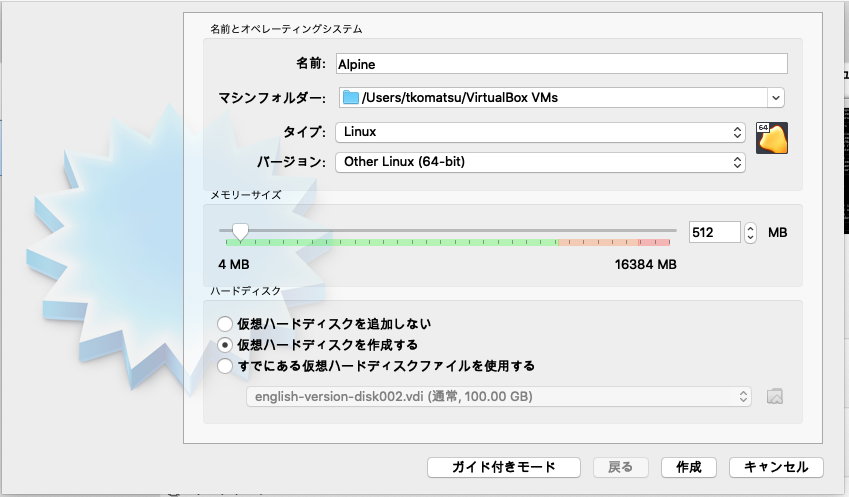Open the バージョン dropdown showing Other Linux (64-bit)
Image resolution: width=849 pixels, height=497 pixels.
pos(540,162)
